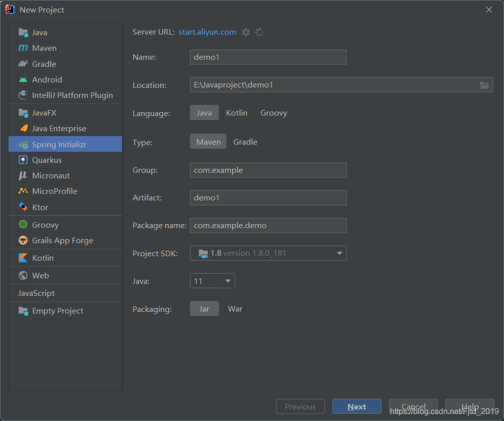Open start.aliyun.com server URL link

coord(207,32)
